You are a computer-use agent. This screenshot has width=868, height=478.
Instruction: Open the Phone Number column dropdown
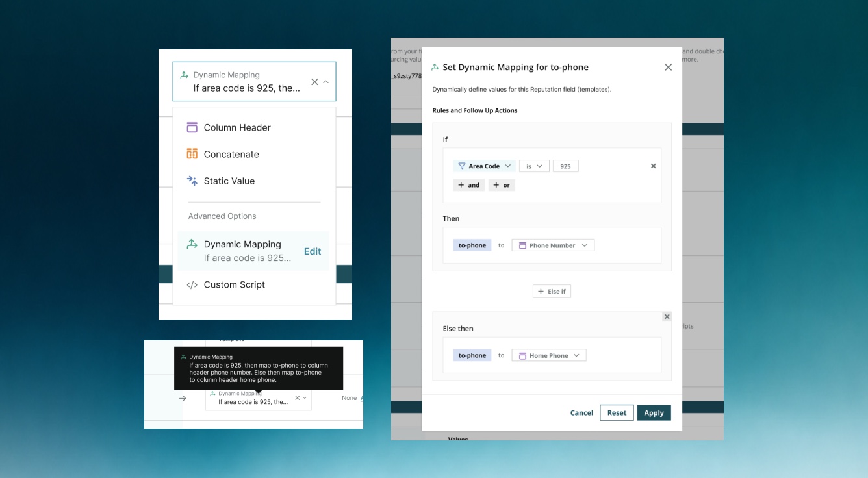[x=553, y=245]
